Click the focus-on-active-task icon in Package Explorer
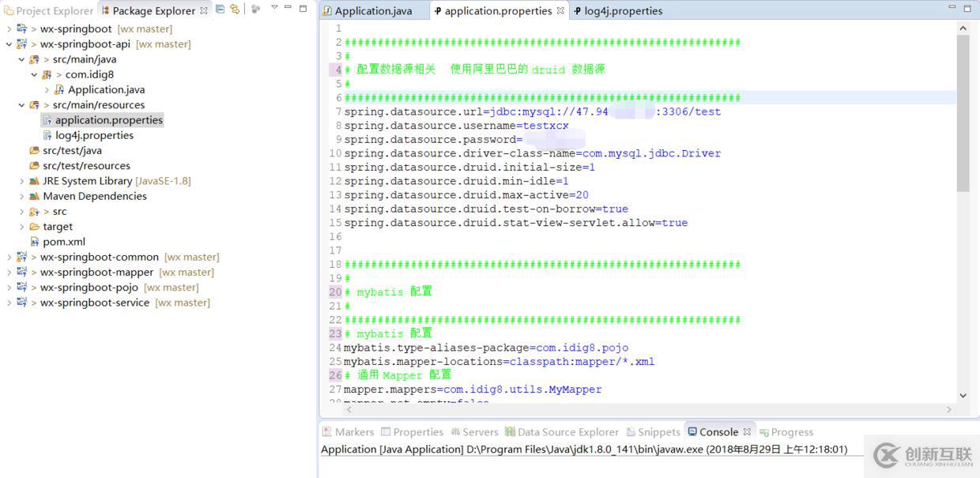 point(256,9)
